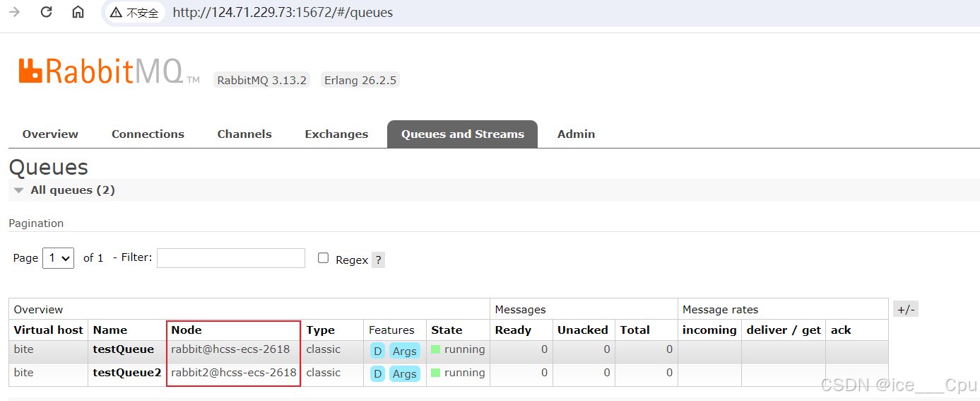Screen dimensions: 980x401
Task: Click the insecure site warning badge
Action: 134,13
